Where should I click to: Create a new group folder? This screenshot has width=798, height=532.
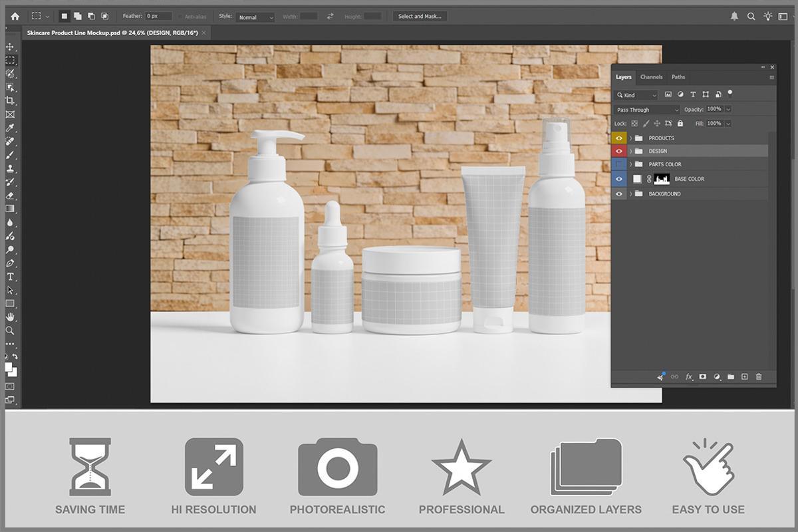point(731,377)
